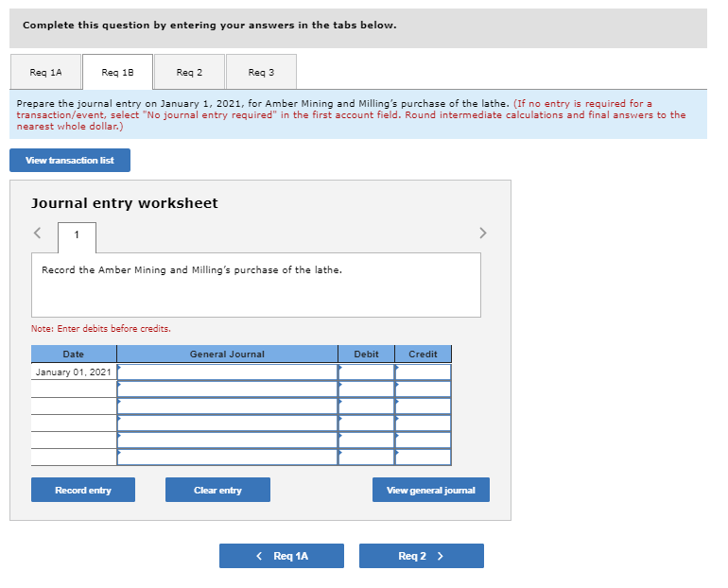Image resolution: width=728 pixels, height=588 pixels.
Task: Open fourth row General Journal account field
Action: [227, 424]
